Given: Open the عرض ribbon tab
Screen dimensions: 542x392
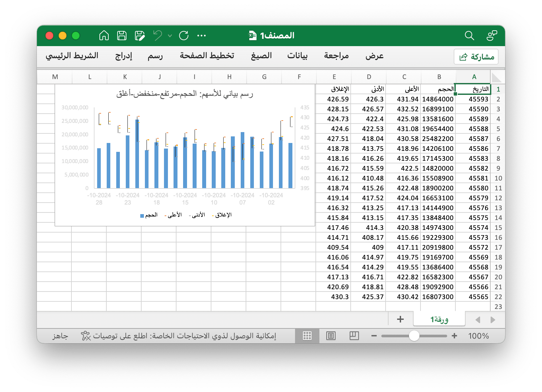Looking at the screenshot, I should point(375,56).
